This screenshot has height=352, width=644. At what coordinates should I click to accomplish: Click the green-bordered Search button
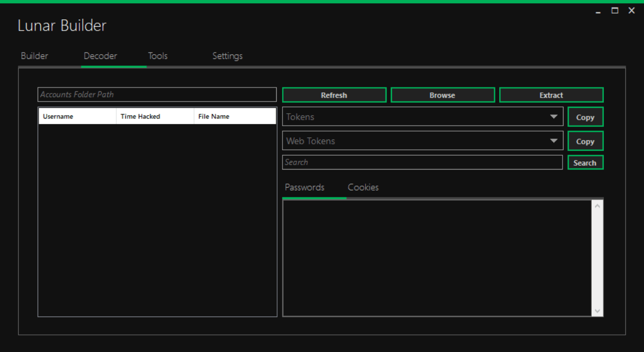coord(585,163)
